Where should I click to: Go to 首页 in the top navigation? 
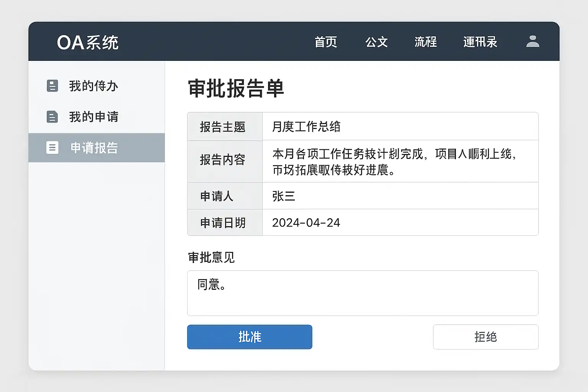326,42
